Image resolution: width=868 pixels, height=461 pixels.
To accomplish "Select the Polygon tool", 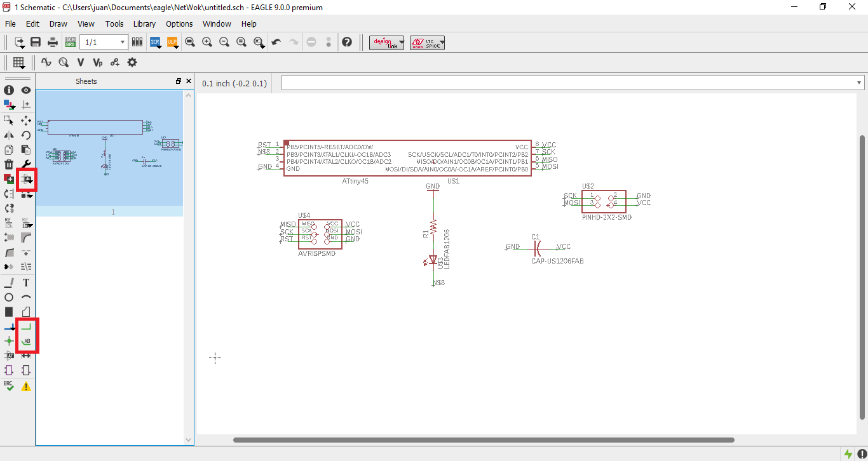I will click(26, 312).
